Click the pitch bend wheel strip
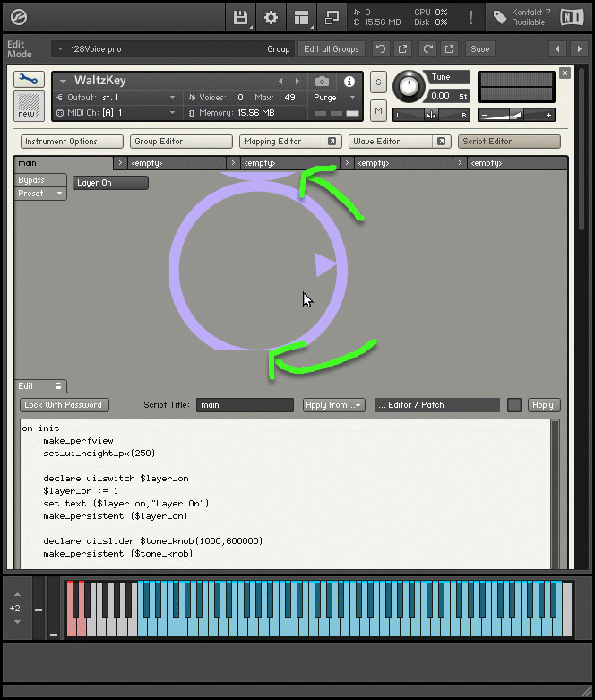 39,609
